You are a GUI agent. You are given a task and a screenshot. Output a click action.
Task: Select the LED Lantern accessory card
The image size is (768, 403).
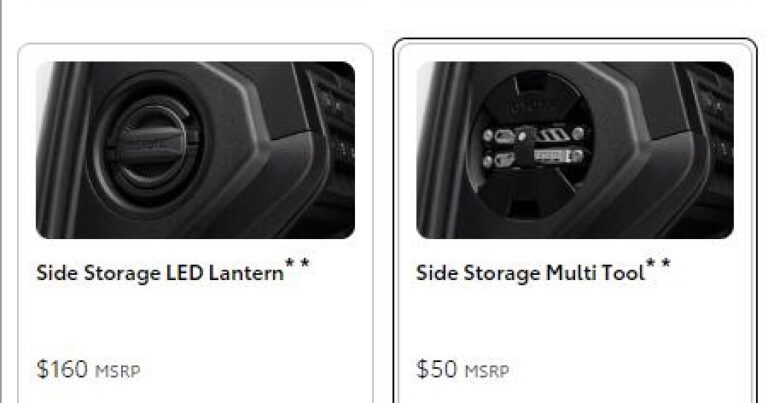(195, 223)
